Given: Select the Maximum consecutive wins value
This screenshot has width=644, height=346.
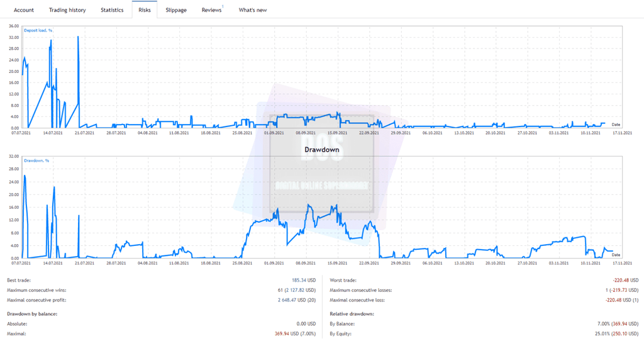Looking at the screenshot, I should point(297,290).
